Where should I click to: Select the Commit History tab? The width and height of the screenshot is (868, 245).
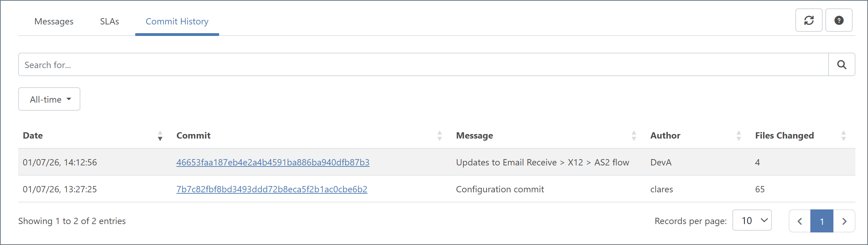(177, 22)
